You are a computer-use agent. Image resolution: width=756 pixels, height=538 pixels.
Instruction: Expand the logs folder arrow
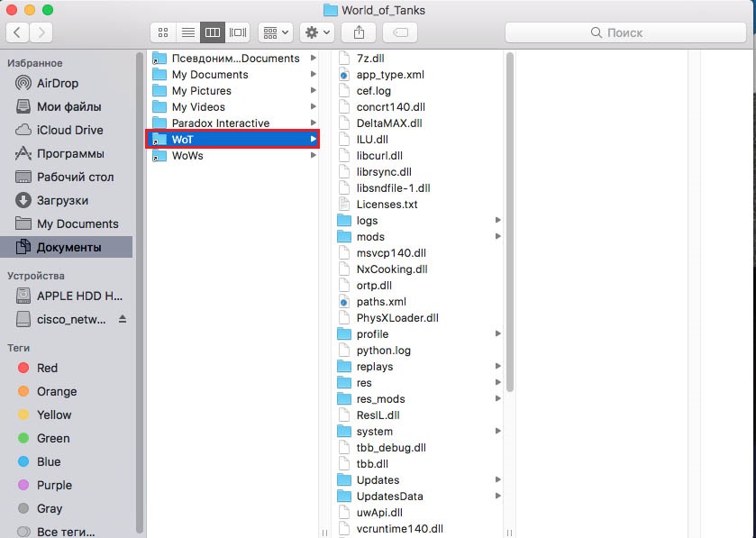coord(497,220)
